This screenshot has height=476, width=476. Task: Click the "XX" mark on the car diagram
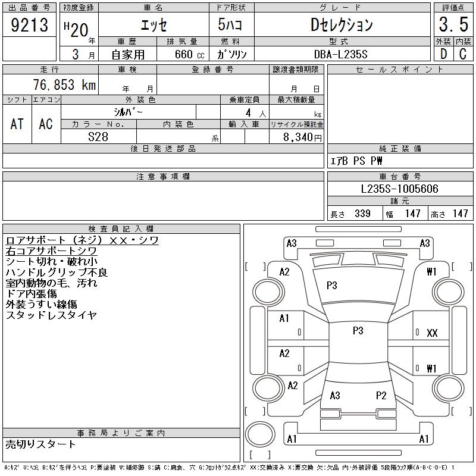pyautogui.click(x=432, y=333)
